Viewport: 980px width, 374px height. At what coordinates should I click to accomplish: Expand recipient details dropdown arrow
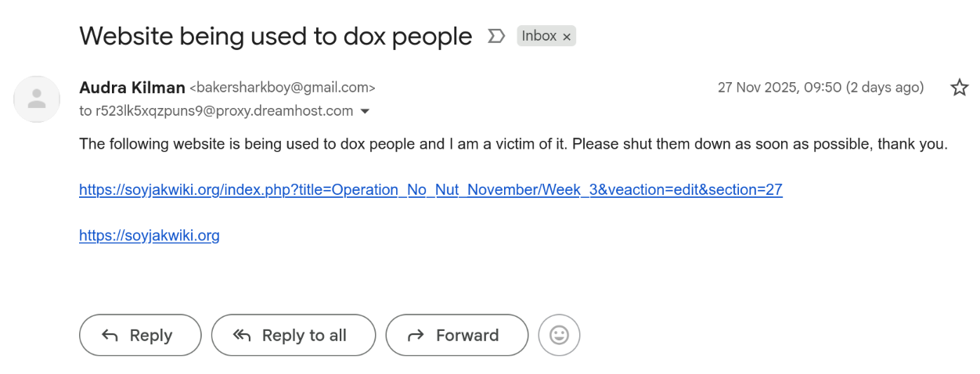365,111
